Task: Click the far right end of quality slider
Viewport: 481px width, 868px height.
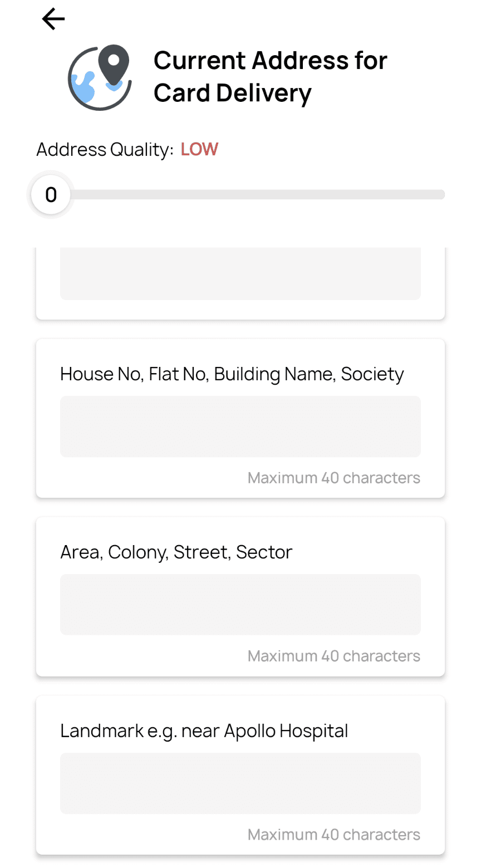Action: [x=441, y=195]
